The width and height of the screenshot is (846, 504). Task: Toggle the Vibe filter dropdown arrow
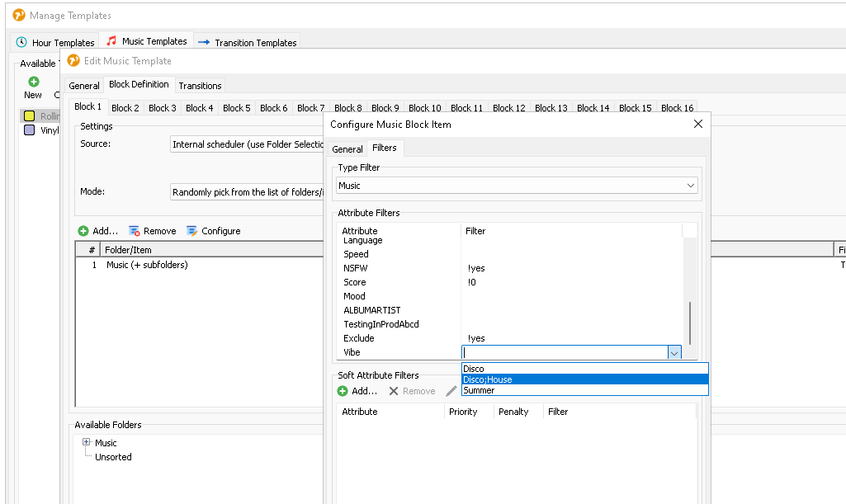click(673, 352)
